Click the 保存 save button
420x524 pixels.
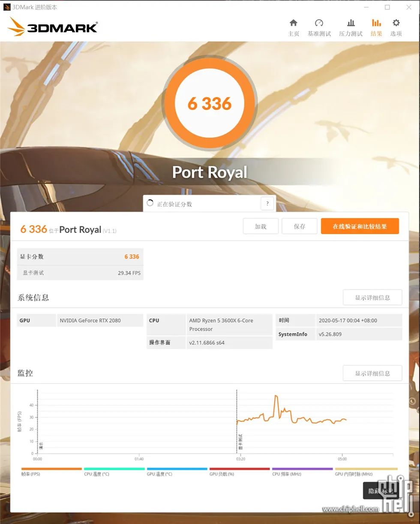(x=300, y=226)
